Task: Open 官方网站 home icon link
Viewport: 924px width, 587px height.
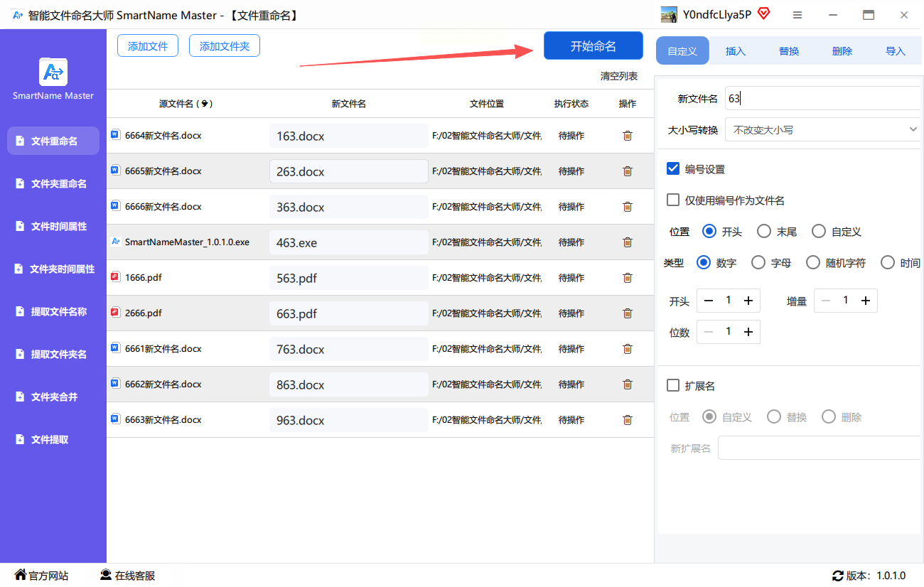Action: 21,575
